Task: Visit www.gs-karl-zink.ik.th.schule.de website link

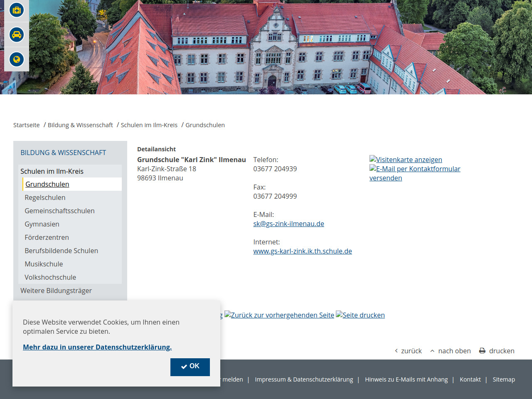Action: (x=303, y=251)
